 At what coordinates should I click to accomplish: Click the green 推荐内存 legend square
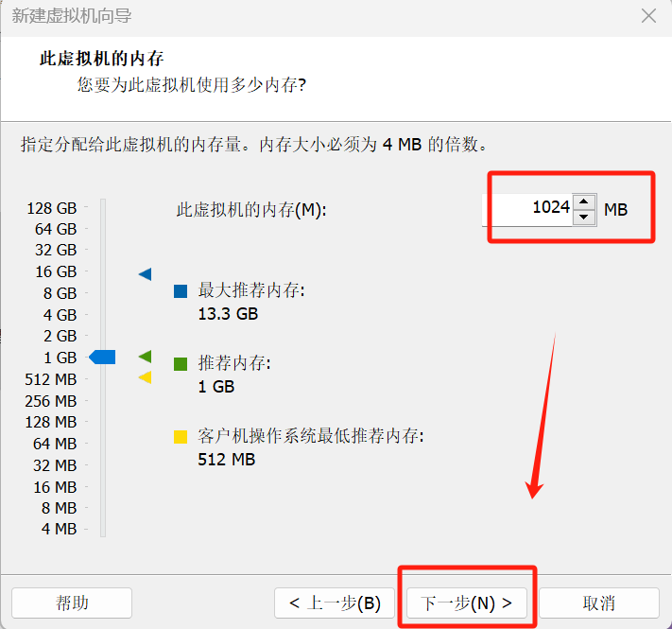(181, 364)
